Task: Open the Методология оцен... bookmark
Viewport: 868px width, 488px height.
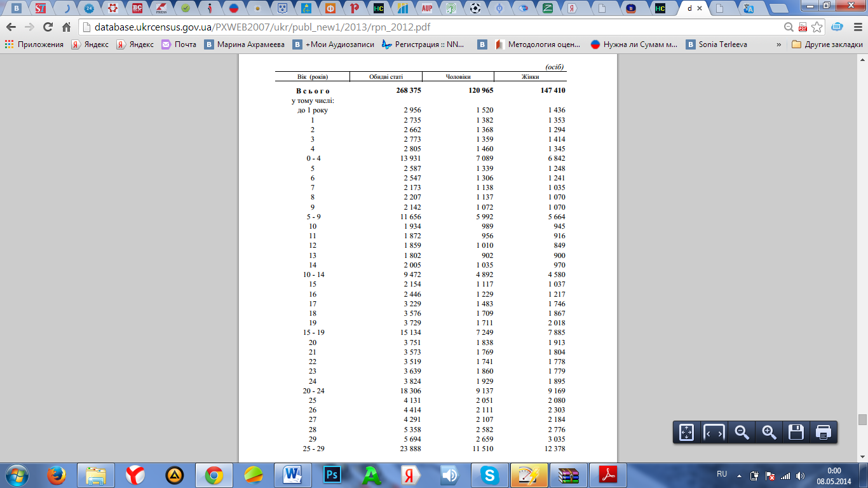Action: click(538, 44)
